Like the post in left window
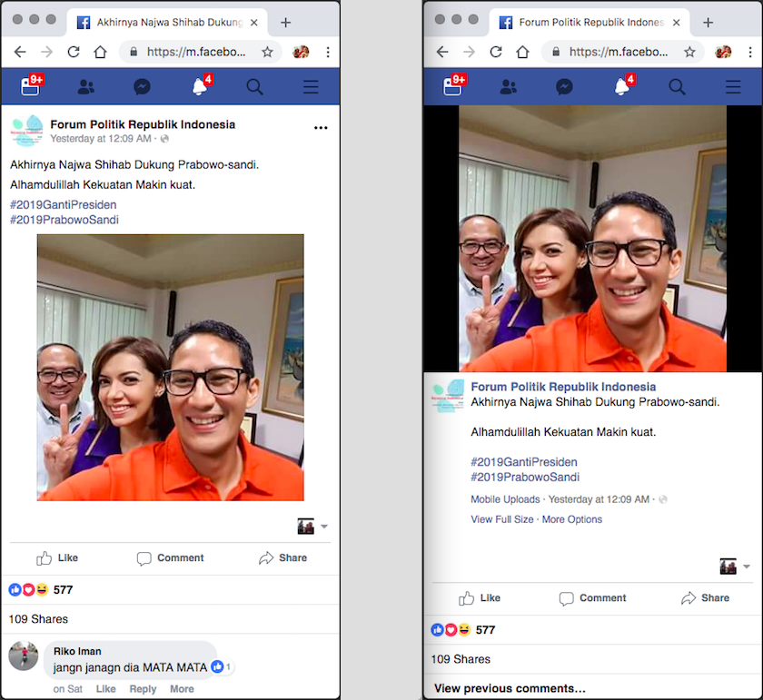 [x=57, y=558]
